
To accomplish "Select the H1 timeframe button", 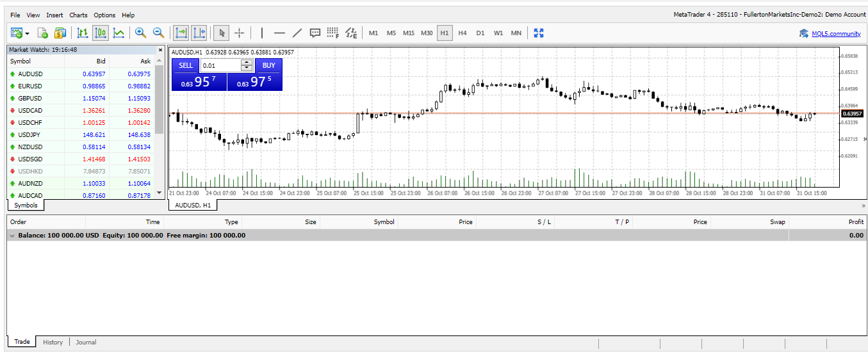I will pyautogui.click(x=445, y=33).
